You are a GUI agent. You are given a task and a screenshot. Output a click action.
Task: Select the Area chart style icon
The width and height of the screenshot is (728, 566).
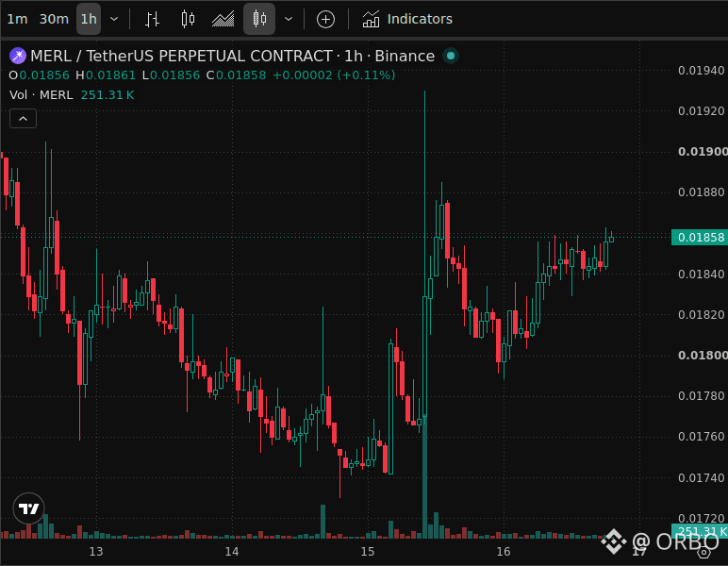[223, 19]
